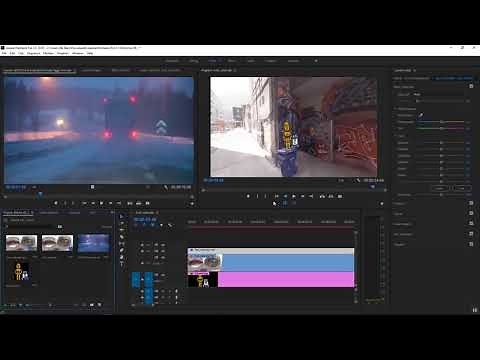Toggle the Color Wheels section checkbox
Viewport: 480px width, 360px height.
coord(471,224)
